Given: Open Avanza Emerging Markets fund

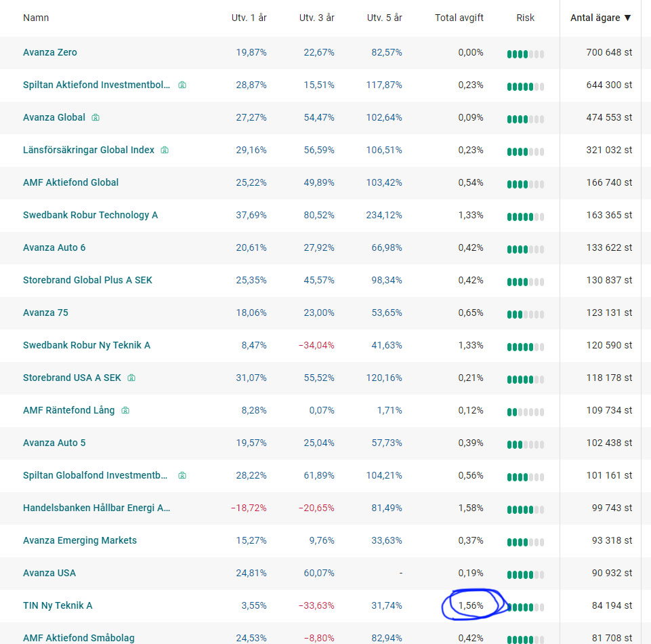Looking at the screenshot, I should point(80,540).
